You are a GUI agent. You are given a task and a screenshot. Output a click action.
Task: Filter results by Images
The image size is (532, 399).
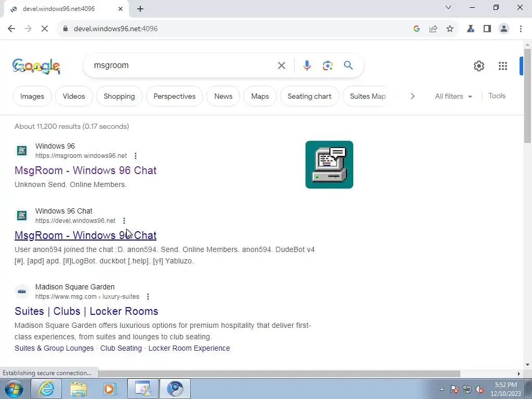pyautogui.click(x=32, y=96)
